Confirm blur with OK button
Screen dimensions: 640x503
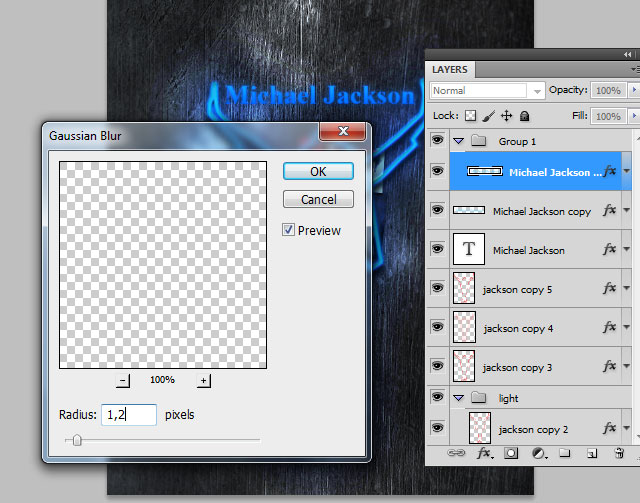(318, 171)
